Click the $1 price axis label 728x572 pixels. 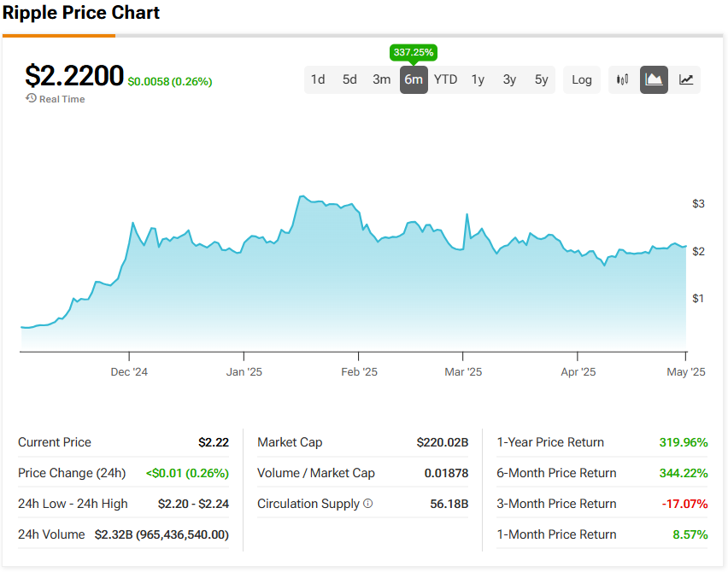(698, 299)
